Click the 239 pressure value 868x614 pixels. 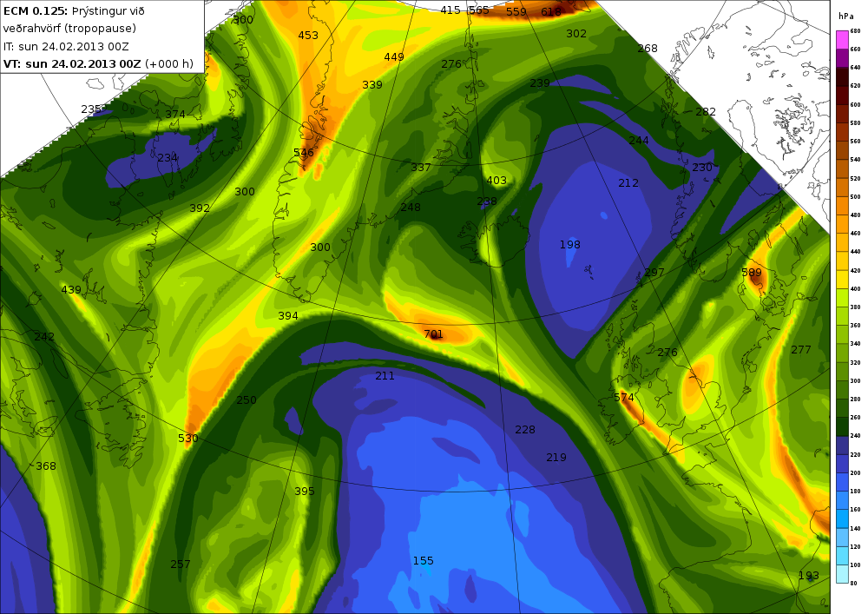(540, 83)
